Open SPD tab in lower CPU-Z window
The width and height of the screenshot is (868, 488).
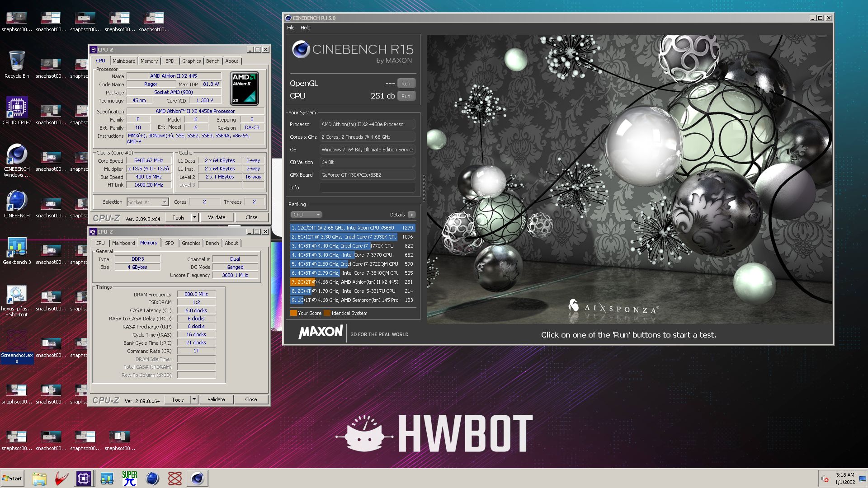(x=170, y=243)
